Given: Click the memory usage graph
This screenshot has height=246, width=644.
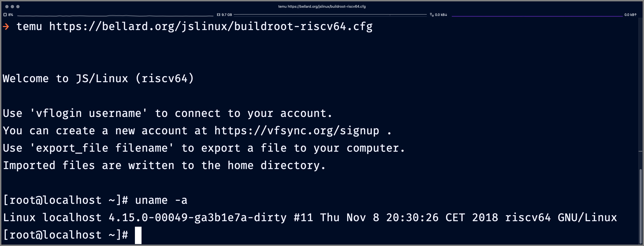Looking at the screenshot, I should (x=330, y=15).
